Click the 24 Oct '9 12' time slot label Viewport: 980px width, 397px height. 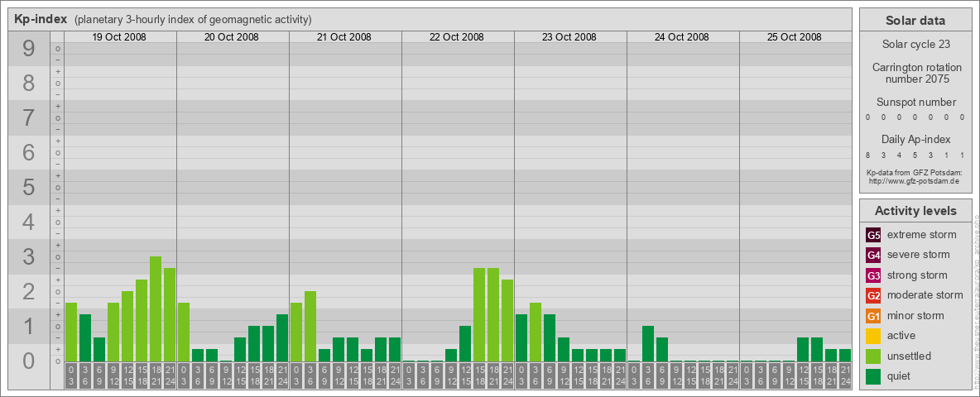click(x=675, y=375)
